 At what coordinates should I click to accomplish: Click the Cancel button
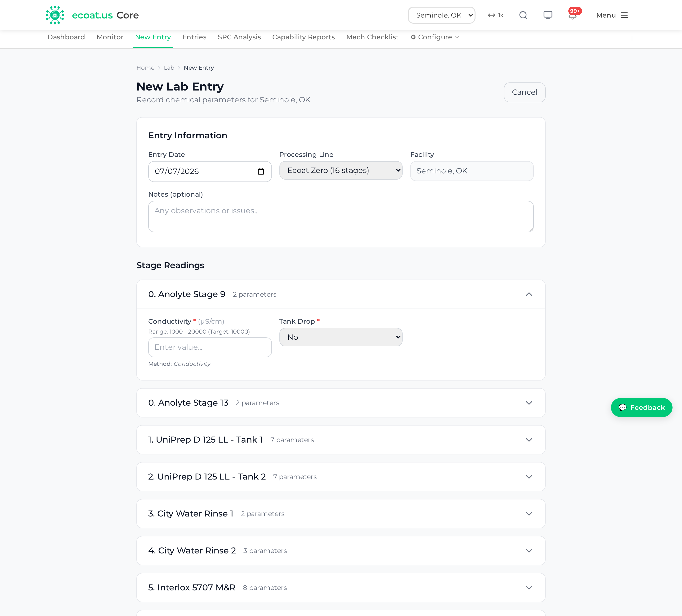524,92
